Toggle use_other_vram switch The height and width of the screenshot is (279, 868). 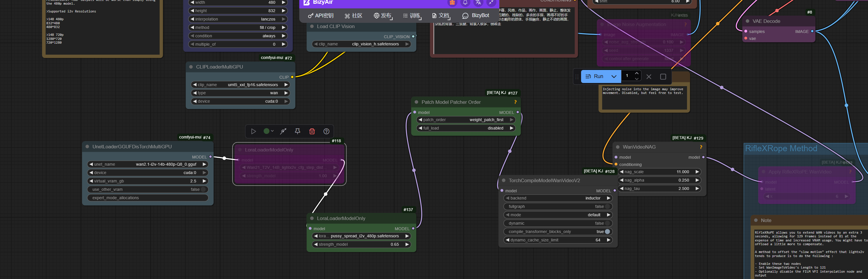pos(203,190)
